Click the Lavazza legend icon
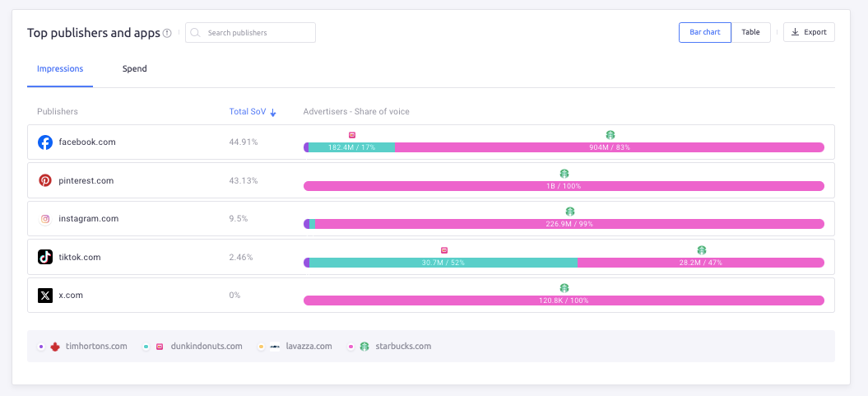This screenshot has height=396, width=868. pos(275,347)
